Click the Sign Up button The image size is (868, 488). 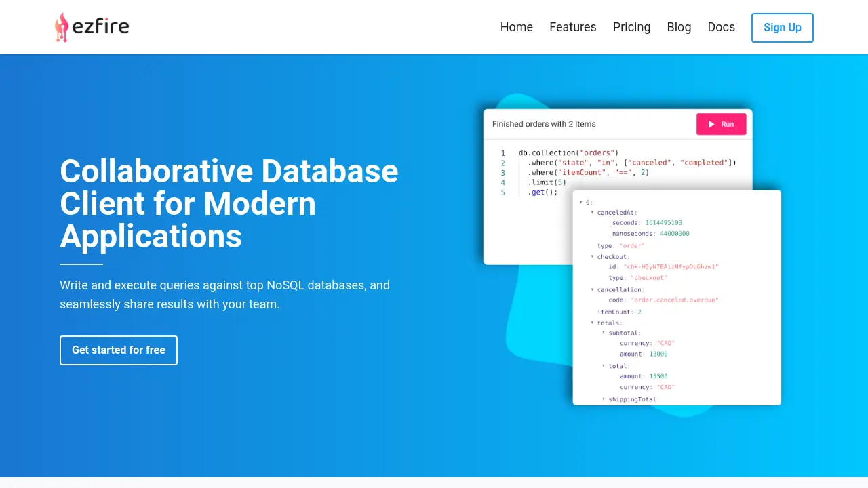(783, 28)
